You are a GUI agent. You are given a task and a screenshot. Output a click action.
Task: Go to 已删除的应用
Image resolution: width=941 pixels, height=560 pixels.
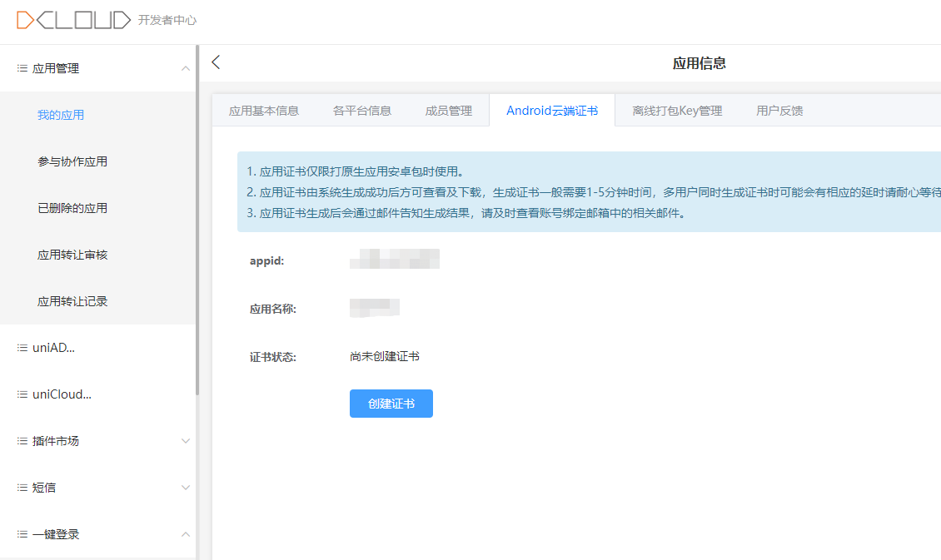(72, 208)
